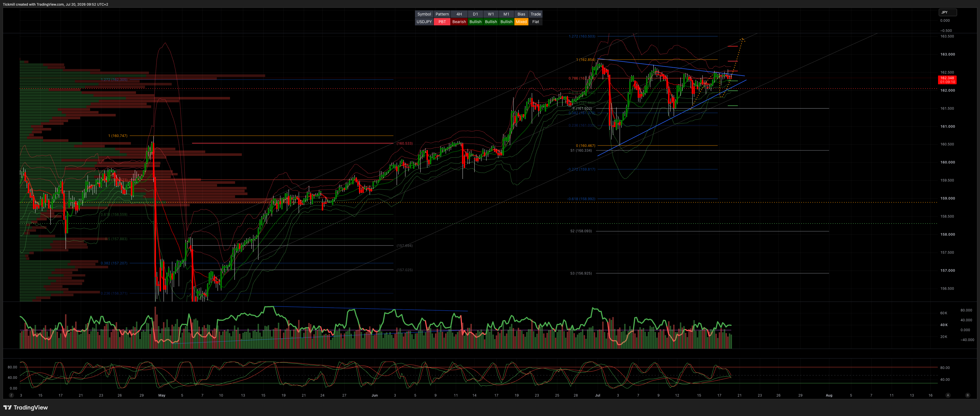Click the 1 (162.854) Fibonacci label

(x=586, y=60)
